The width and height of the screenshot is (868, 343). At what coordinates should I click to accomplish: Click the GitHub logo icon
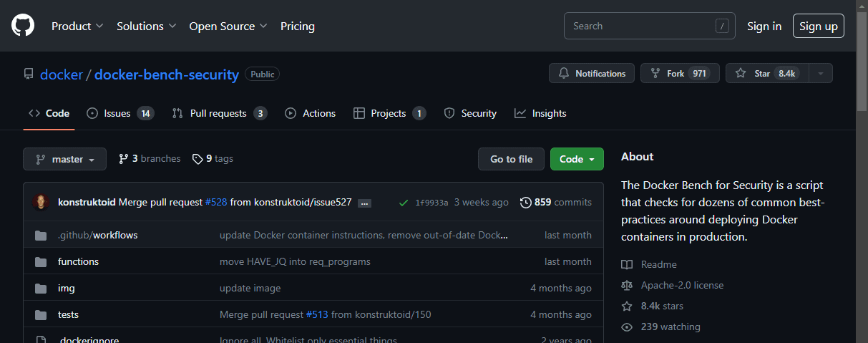(x=23, y=26)
